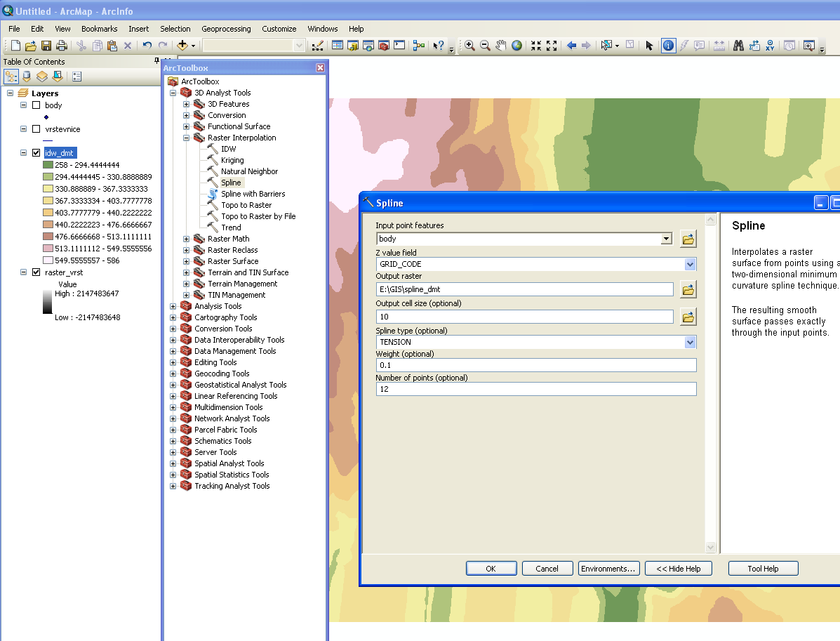This screenshot has width=840, height=641.
Task: Click the Number of points input field
Action: tap(536, 389)
